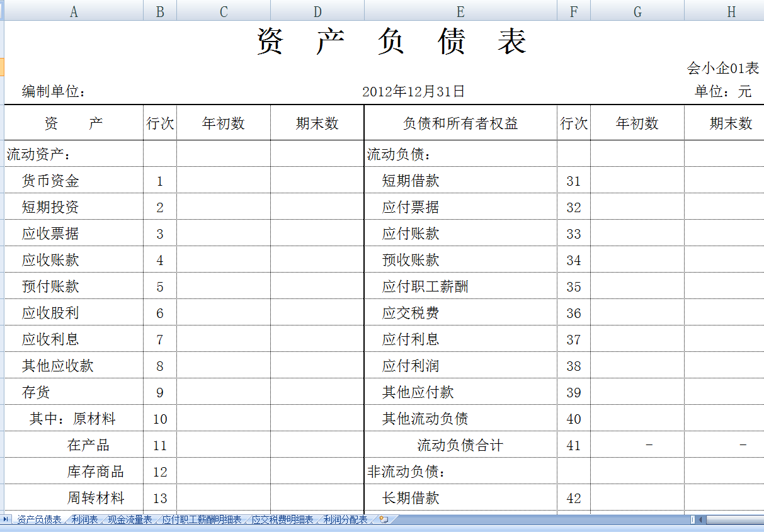
Task: Select the 库存商品 cell
Action: (74, 472)
